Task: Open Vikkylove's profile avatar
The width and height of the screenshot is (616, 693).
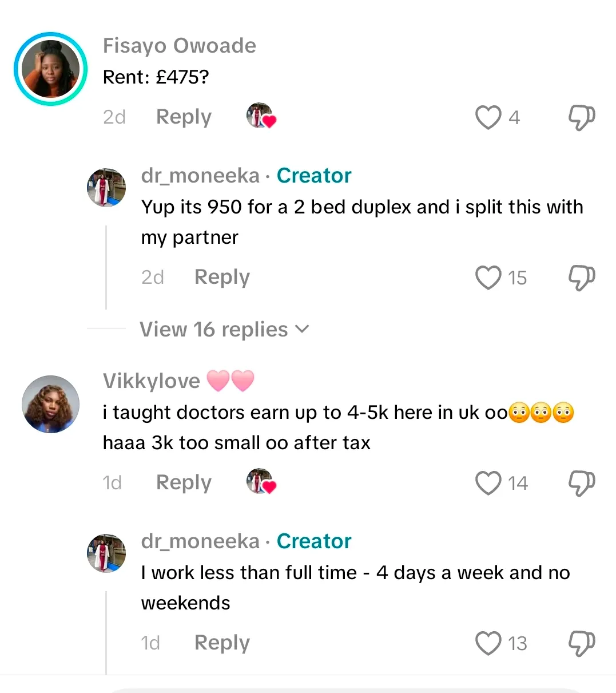Action: (50, 404)
